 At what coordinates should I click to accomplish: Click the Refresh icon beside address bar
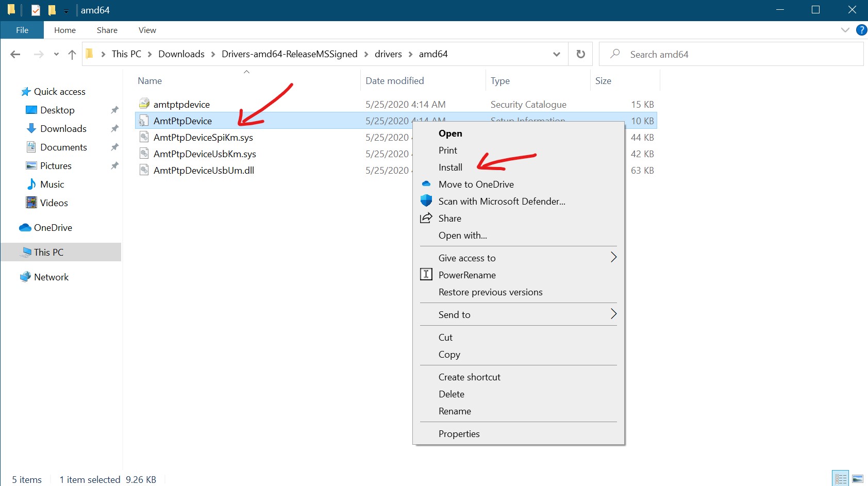(580, 54)
